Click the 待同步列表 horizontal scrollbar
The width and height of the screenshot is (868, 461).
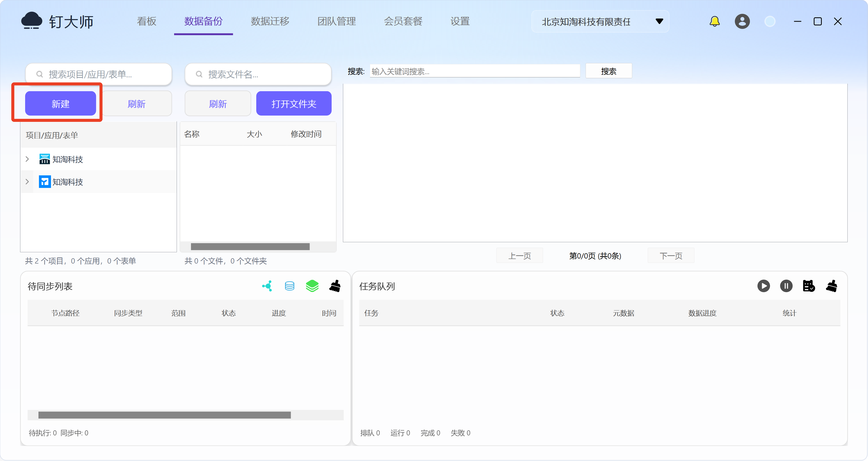[x=165, y=415]
